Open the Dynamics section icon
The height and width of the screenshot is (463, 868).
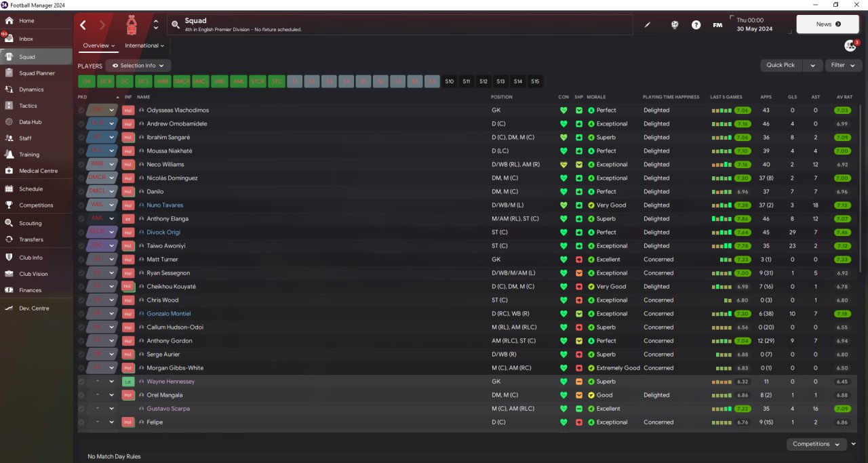(x=9, y=89)
